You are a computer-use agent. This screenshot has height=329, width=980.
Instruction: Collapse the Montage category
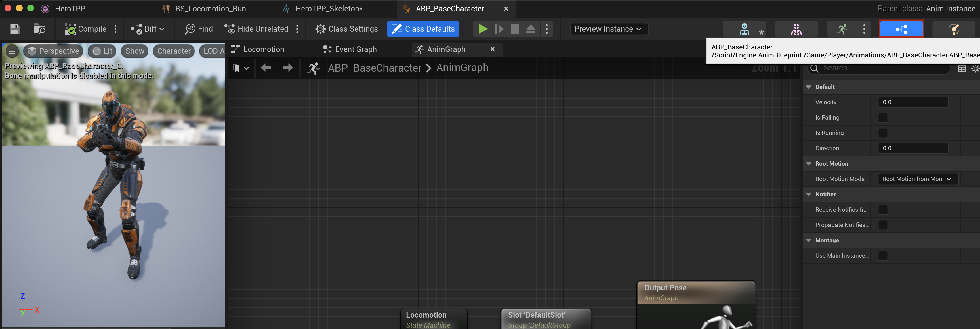coord(809,240)
